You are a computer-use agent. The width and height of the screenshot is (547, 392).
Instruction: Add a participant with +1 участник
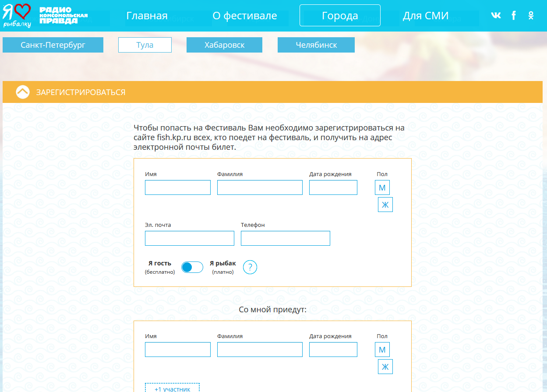tap(173, 388)
